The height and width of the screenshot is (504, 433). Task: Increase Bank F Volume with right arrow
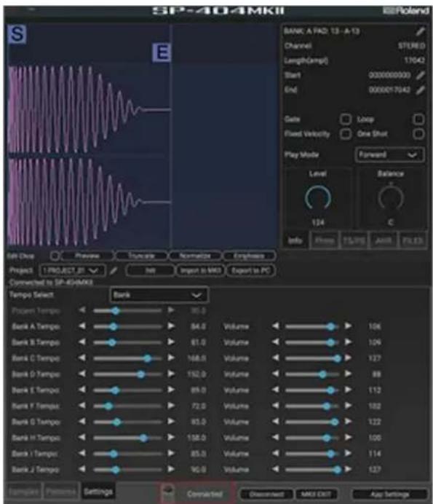348,406
